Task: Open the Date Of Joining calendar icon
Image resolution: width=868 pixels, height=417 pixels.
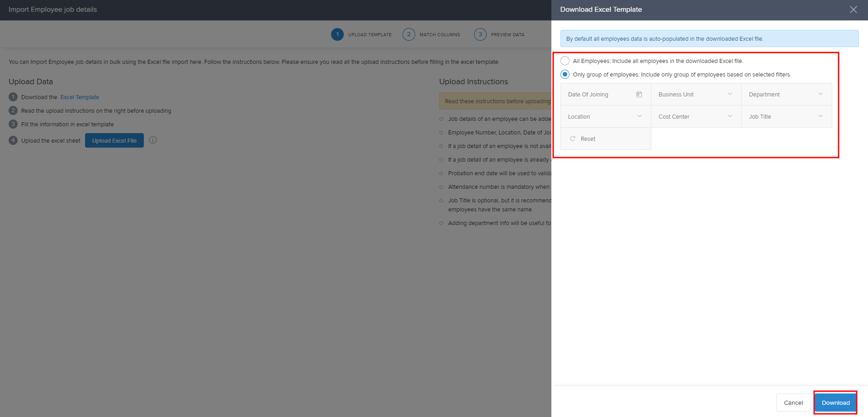Action: click(x=639, y=94)
